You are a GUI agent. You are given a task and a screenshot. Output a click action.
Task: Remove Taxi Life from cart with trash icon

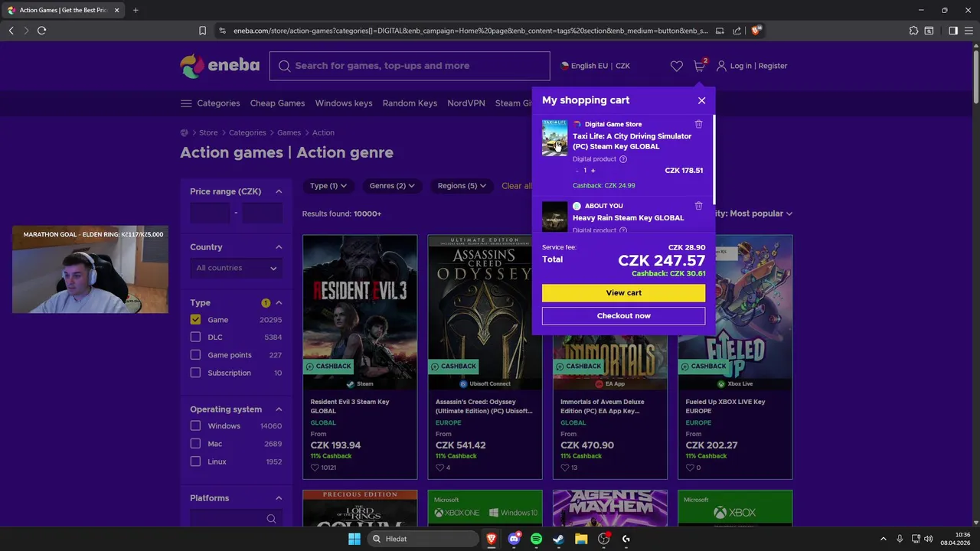698,124
